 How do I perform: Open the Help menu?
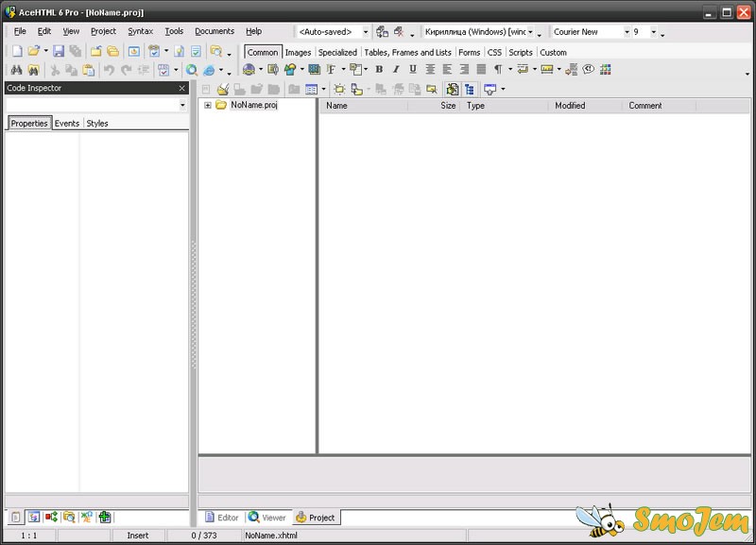point(253,31)
